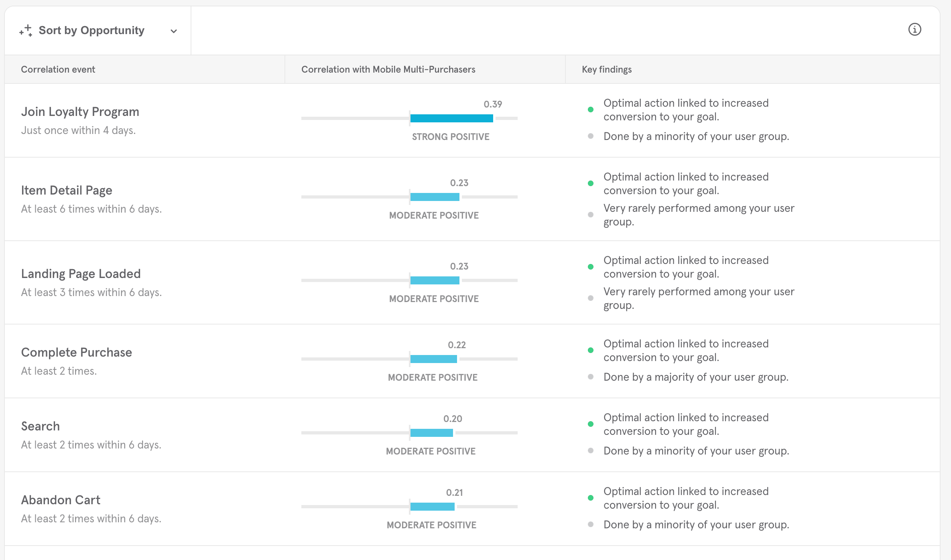Click the 0.39 strong positive correlation bar

451,118
